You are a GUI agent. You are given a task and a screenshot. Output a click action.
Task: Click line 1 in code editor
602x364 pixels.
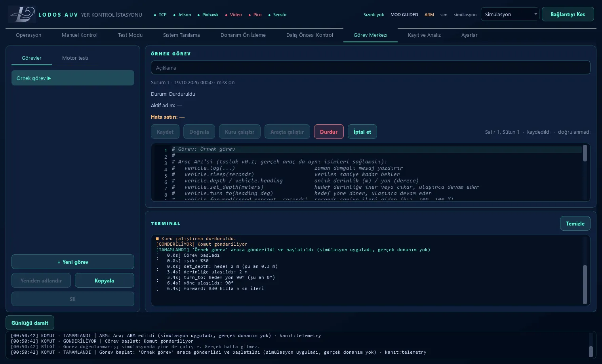tap(376, 149)
